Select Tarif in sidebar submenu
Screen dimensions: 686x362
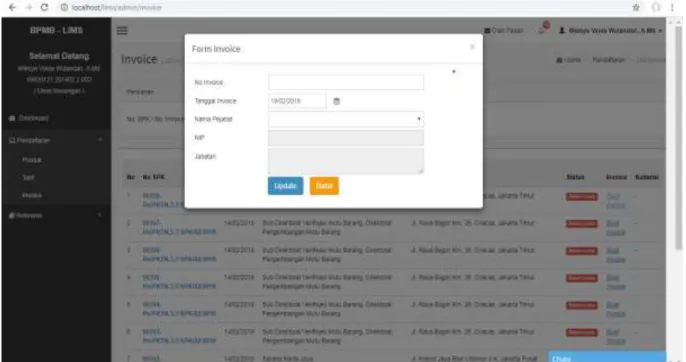pyautogui.click(x=28, y=177)
